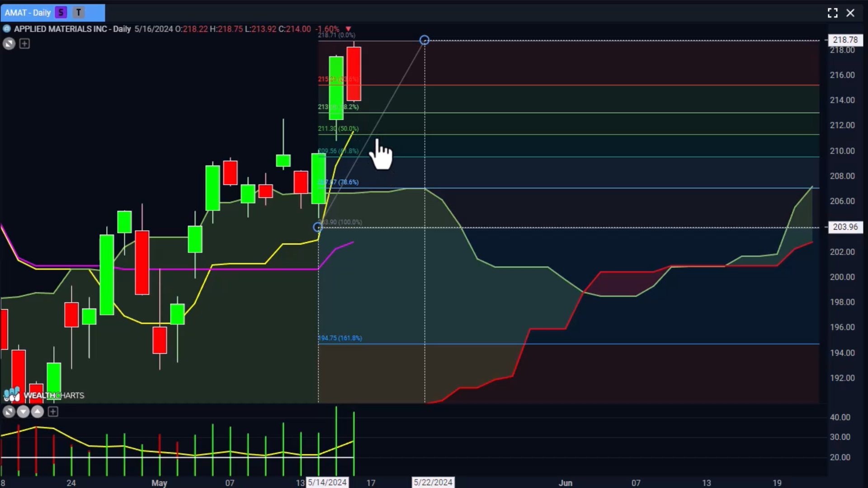Click the 61.8% Fibonacci label at 209.56
868x488 pixels.
tap(338, 151)
